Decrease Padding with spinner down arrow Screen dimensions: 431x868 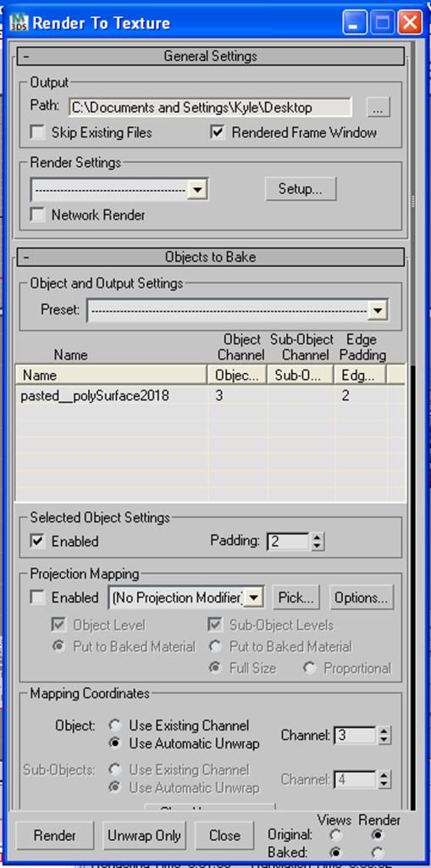317,546
